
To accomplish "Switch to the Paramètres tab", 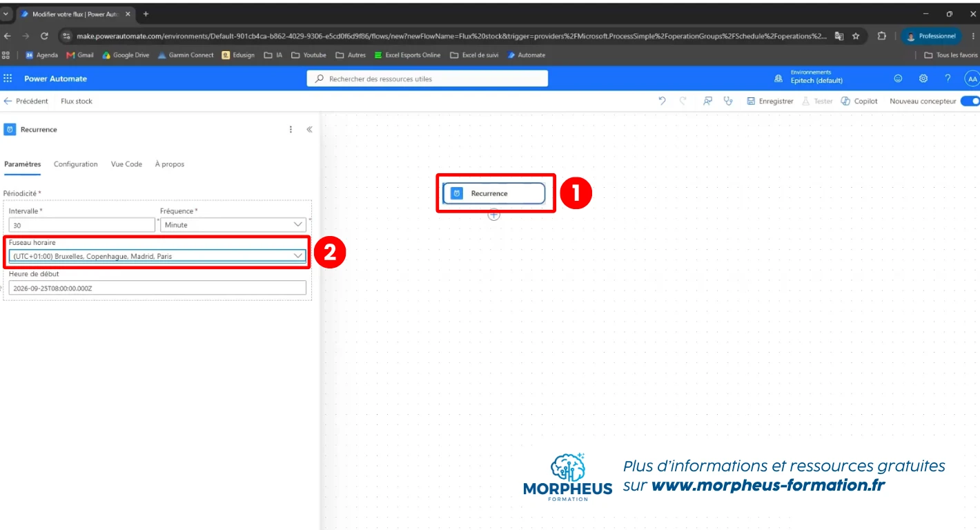I will coord(23,164).
